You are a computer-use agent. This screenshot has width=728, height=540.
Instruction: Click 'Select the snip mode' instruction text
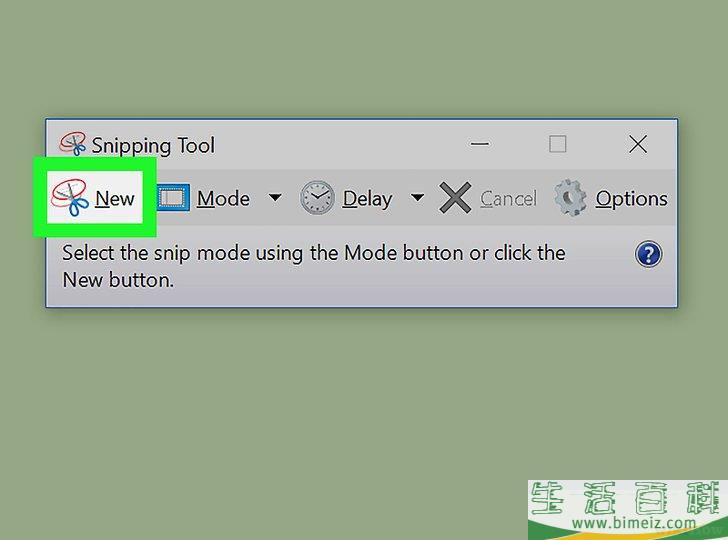click(x=314, y=267)
